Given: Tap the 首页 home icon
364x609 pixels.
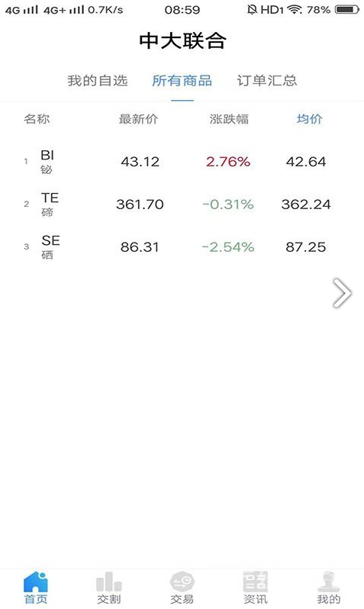Looking at the screenshot, I should 36,582.
